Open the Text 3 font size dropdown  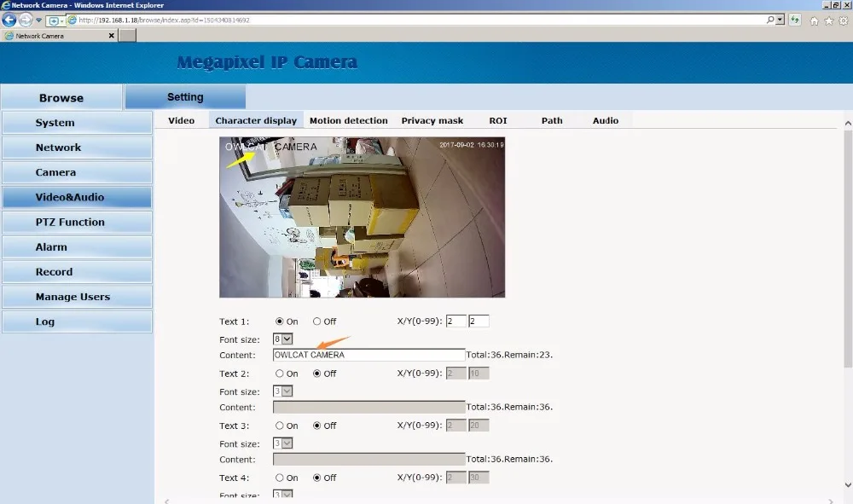(283, 443)
